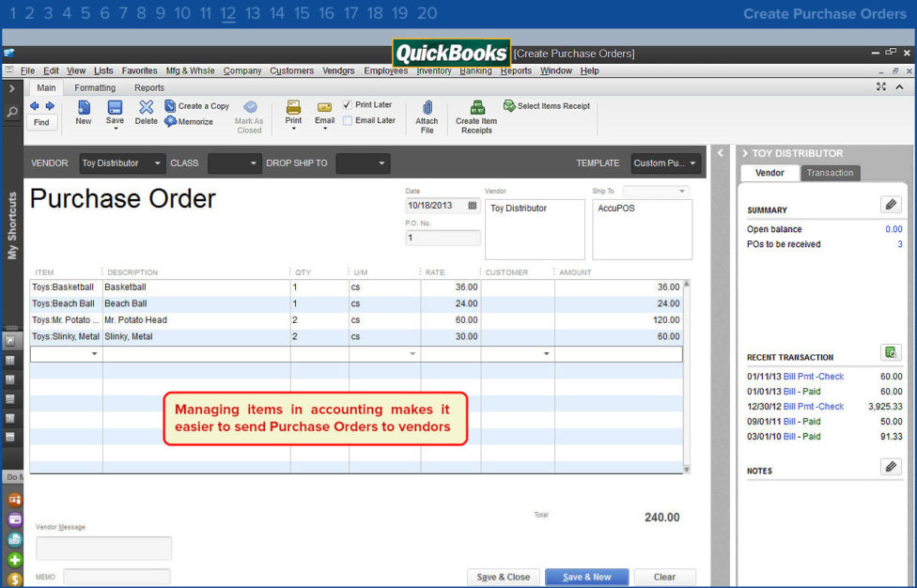Collapse the ribbon with up-chevron icon
Viewport: 917px width, 588px height.
coord(899,87)
